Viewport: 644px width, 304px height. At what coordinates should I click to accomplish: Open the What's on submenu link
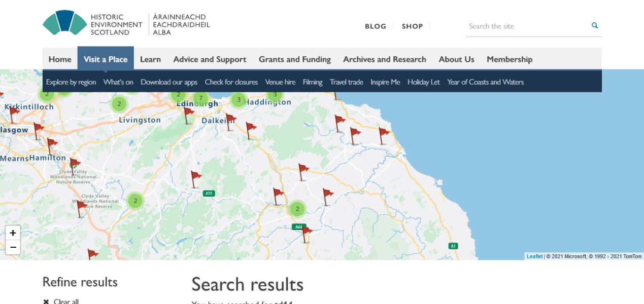[118, 82]
